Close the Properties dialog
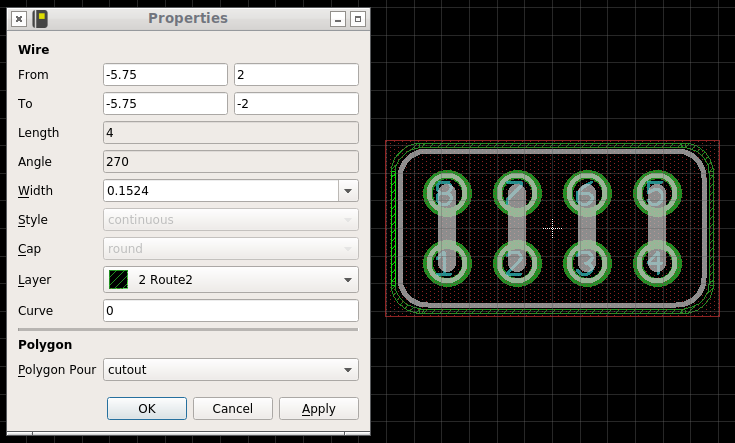The image size is (735, 443). click(x=19, y=19)
